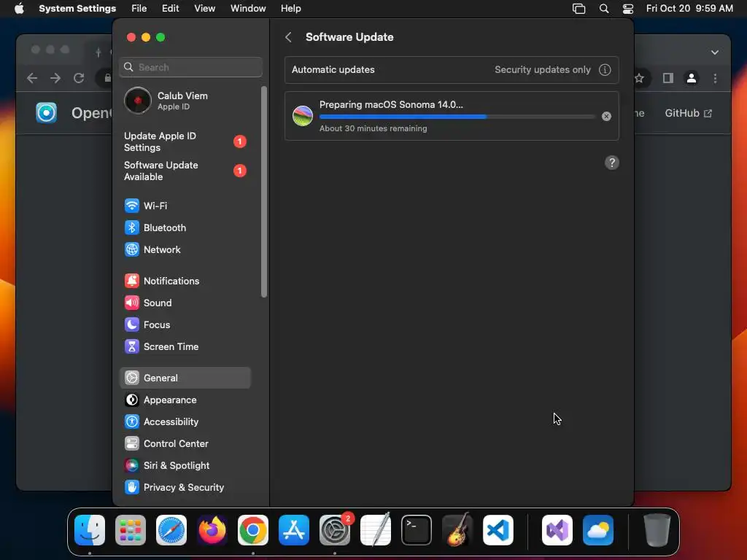Cancel the macOS Sonoma update preparation

pyautogui.click(x=606, y=116)
